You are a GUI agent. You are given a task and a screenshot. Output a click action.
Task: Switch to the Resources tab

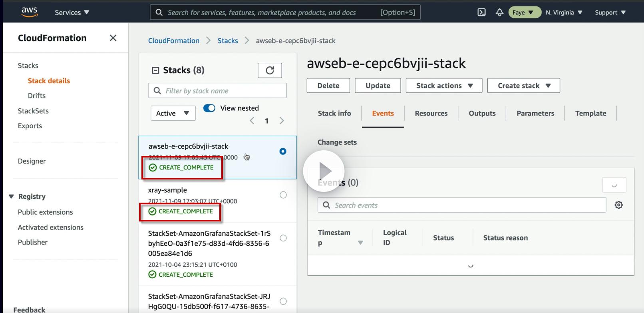click(431, 113)
